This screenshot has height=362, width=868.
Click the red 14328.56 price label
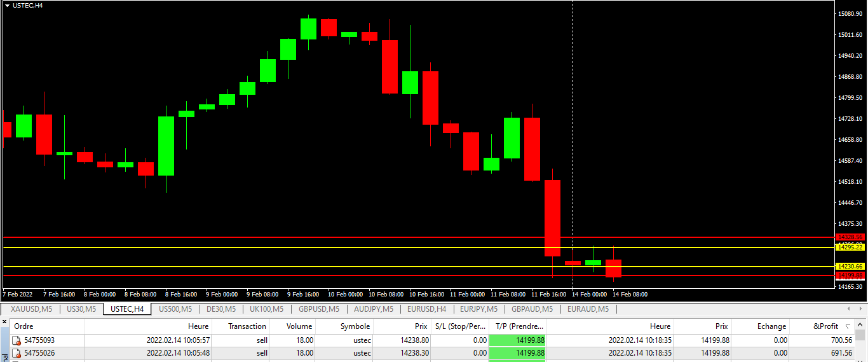coord(850,237)
